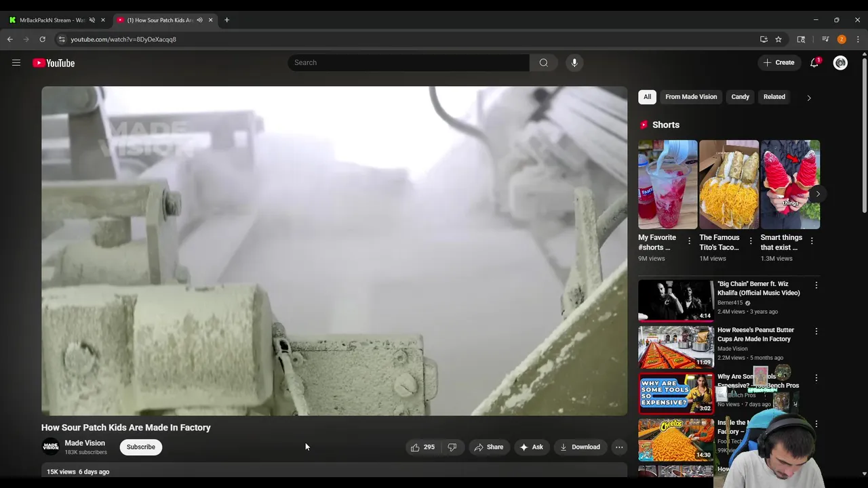Image resolution: width=868 pixels, height=488 pixels.
Task: Open the notifications bell
Action: pyautogui.click(x=814, y=62)
